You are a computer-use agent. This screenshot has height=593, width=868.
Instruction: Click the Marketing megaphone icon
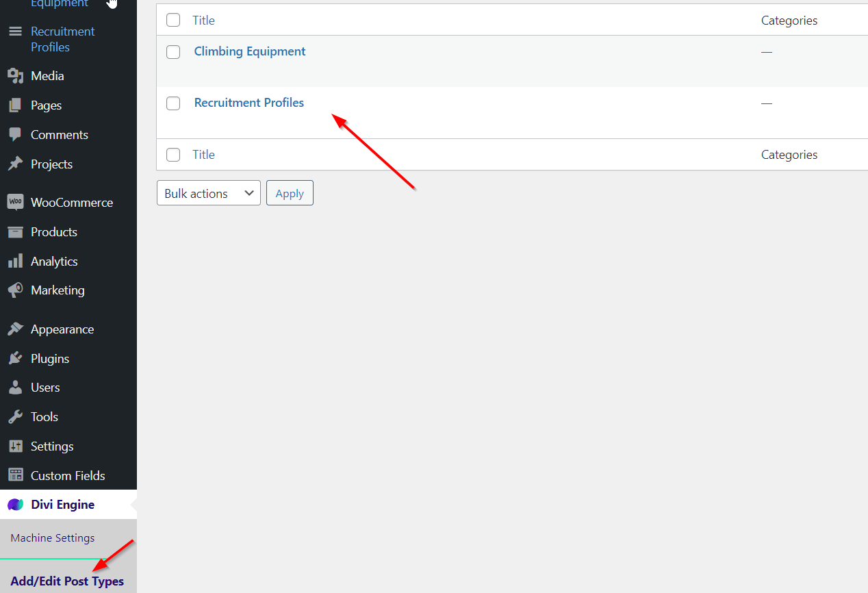click(x=15, y=290)
